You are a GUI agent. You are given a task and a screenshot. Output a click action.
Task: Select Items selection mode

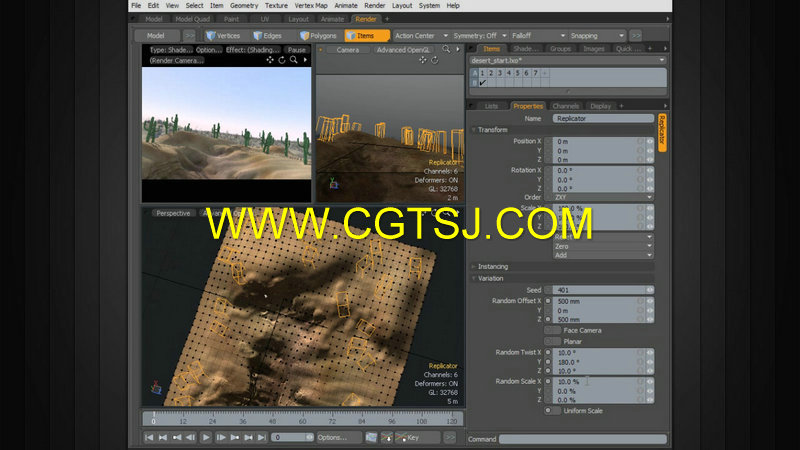pyautogui.click(x=366, y=36)
